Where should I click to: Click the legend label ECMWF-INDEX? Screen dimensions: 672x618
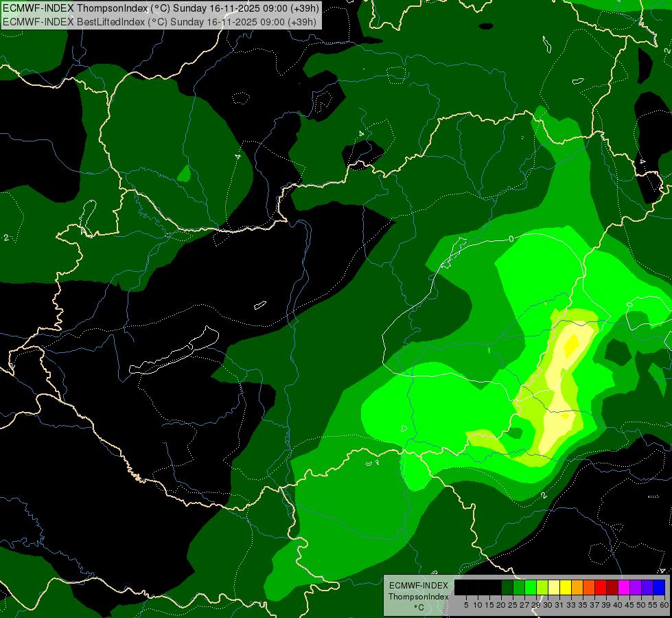[x=419, y=586]
